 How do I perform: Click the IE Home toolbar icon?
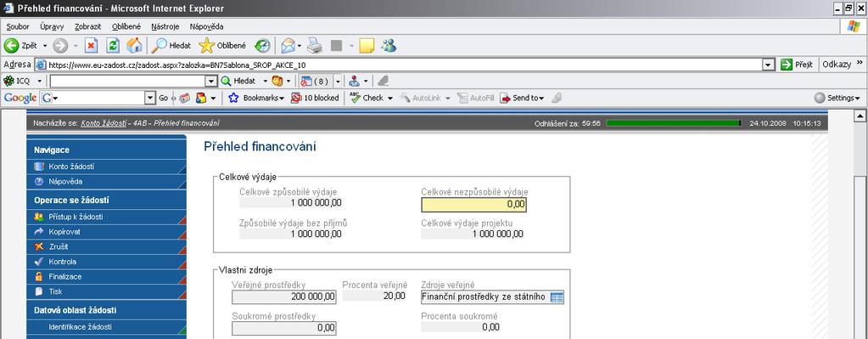pos(134,45)
